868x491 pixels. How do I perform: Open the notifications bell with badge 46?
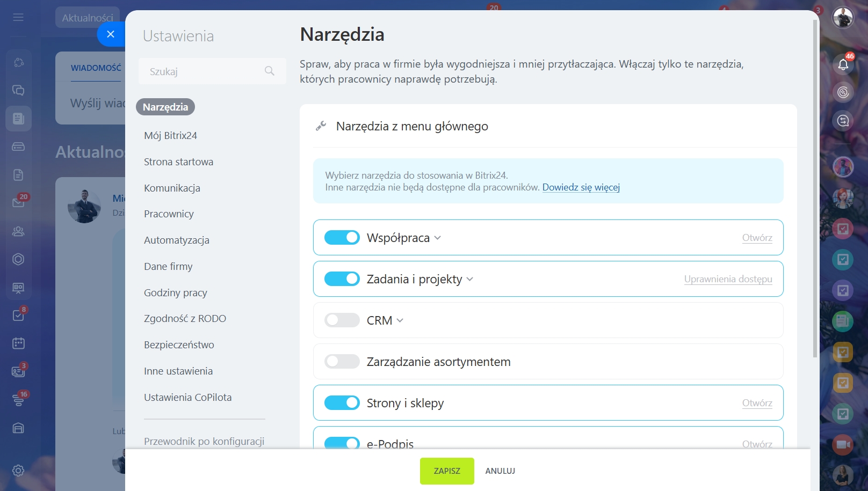coord(843,63)
